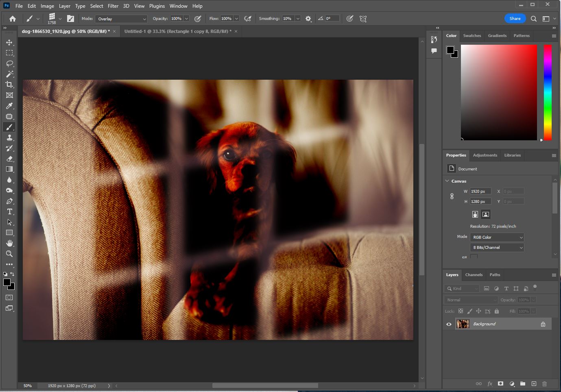561x392 pixels.
Task: Select the Eyedropper tool
Action: 9,106
